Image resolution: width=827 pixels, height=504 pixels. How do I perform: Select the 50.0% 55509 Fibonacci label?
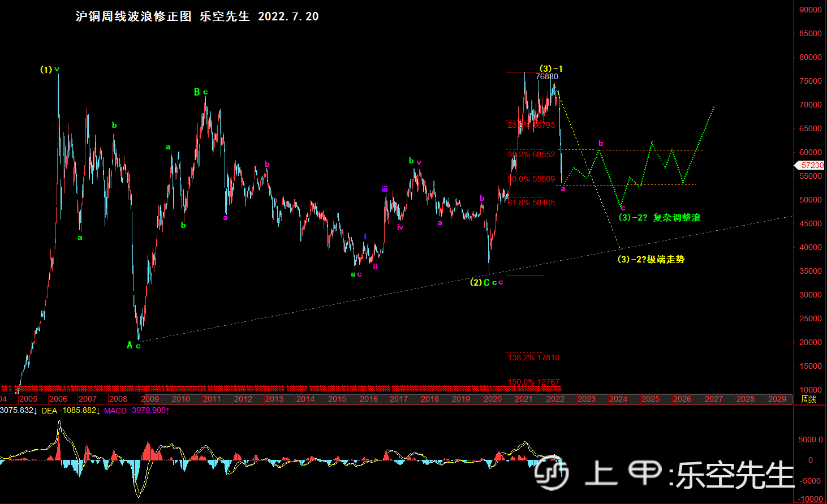click(x=531, y=179)
